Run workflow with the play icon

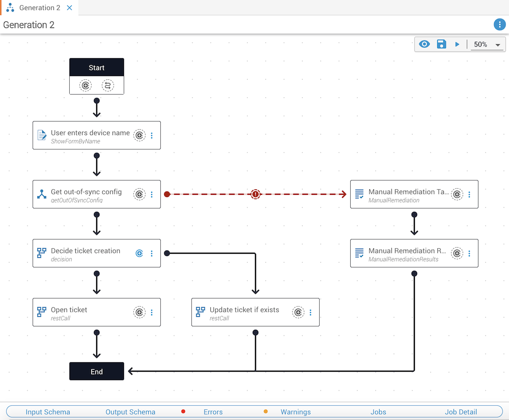[x=457, y=44]
